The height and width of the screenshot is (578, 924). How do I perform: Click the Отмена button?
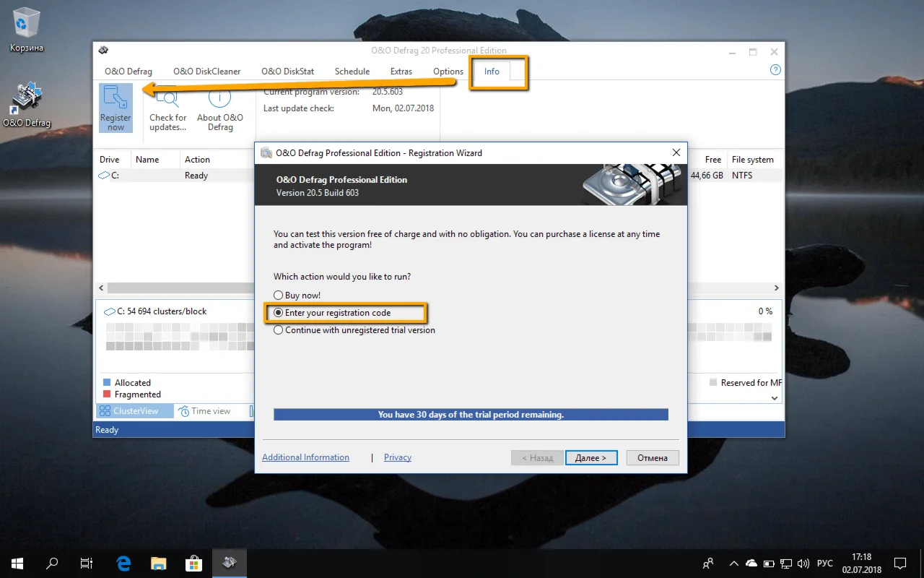(x=653, y=457)
